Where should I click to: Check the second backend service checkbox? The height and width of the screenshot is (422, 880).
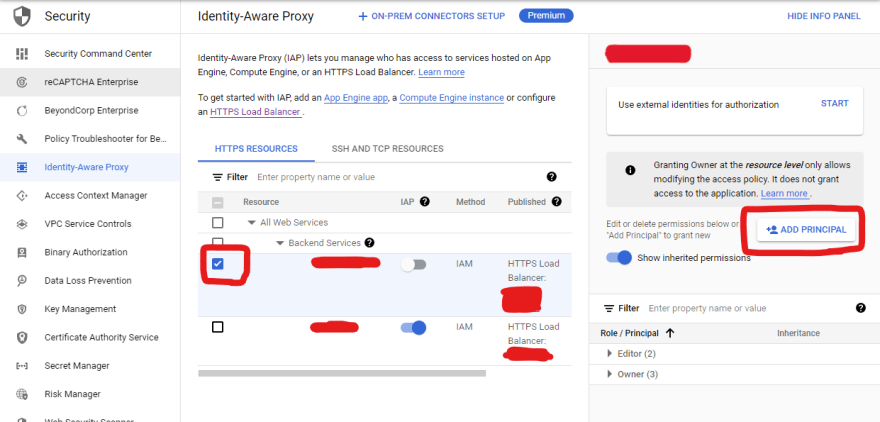point(218,327)
